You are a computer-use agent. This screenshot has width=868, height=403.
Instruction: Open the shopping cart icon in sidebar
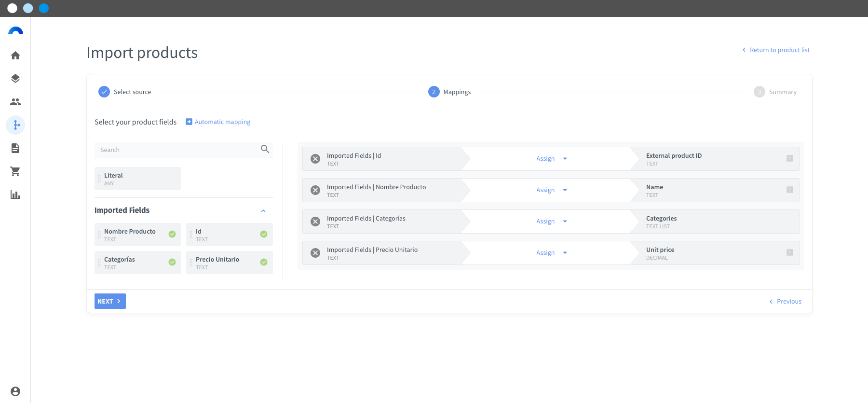pyautogui.click(x=15, y=171)
